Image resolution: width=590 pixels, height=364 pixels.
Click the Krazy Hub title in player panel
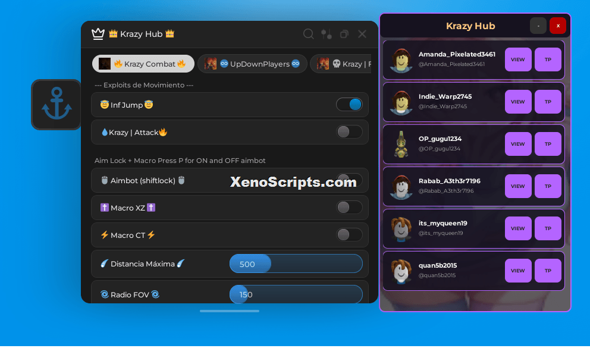pos(470,26)
